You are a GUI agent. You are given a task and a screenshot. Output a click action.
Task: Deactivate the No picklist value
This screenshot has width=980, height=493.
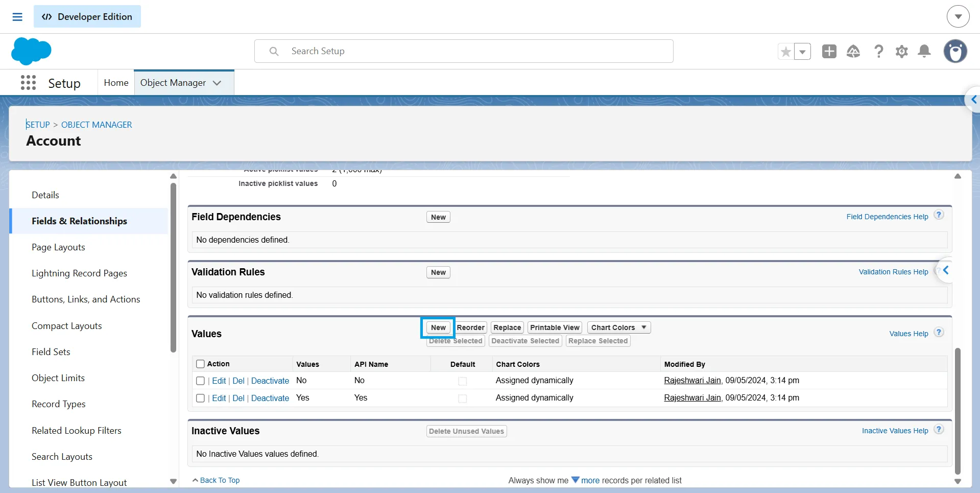click(x=270, y=381)
